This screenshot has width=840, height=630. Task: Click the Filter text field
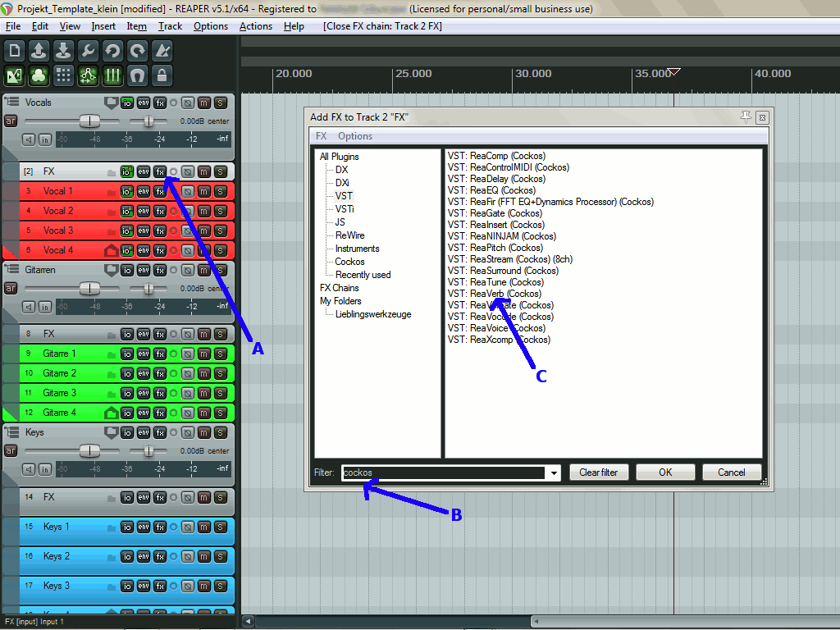pyautogui.click(x=444, y=472)
